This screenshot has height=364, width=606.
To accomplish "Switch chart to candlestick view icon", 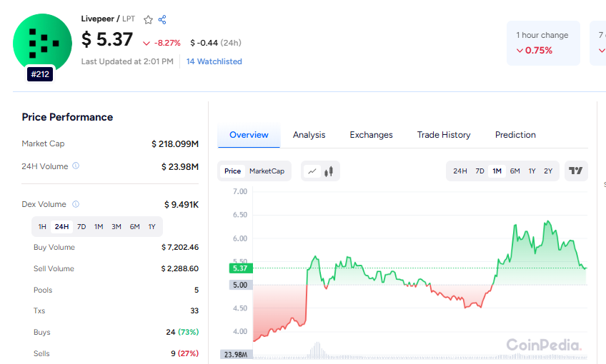I will (x=329, y=171).
